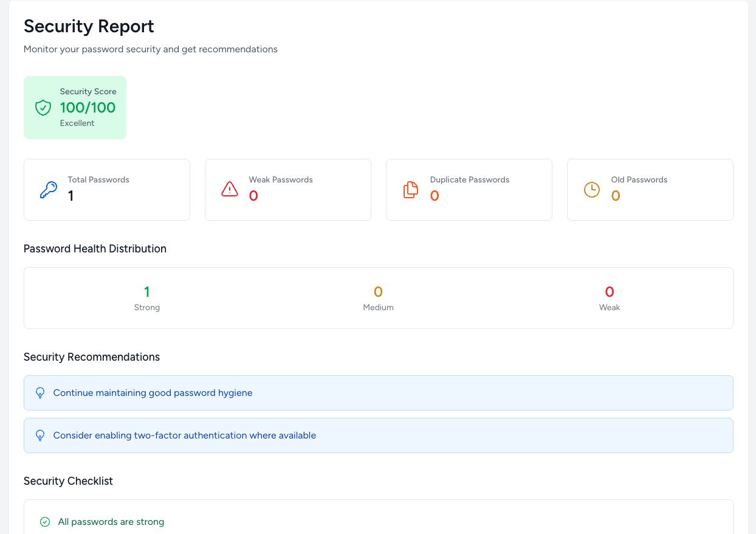The height and width of the screenshot is (534, 756).
Task: Select the Old Passwords count value
Action: tap(616, 196)
